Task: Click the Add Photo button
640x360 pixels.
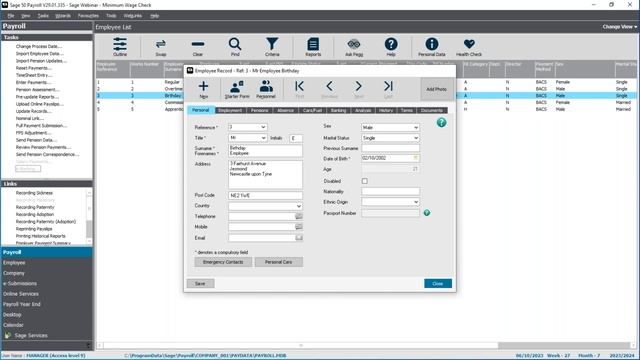Action: 436,89
